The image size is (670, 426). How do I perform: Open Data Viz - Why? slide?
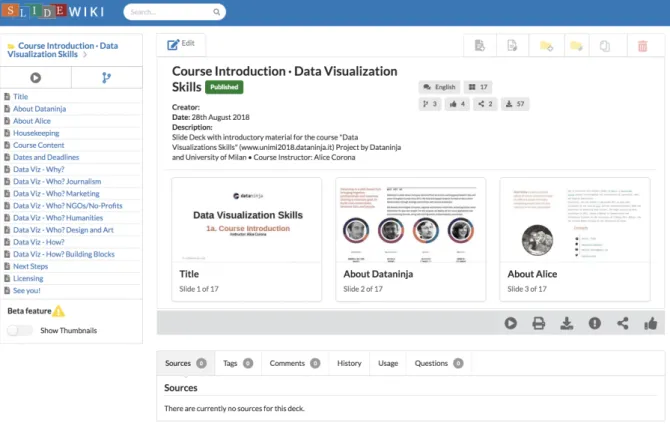point(38,170)
